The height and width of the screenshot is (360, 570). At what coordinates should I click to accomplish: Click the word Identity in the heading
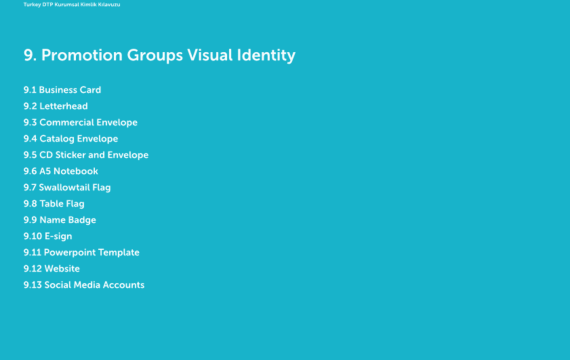pyautogui.click(x=266, y=55)
